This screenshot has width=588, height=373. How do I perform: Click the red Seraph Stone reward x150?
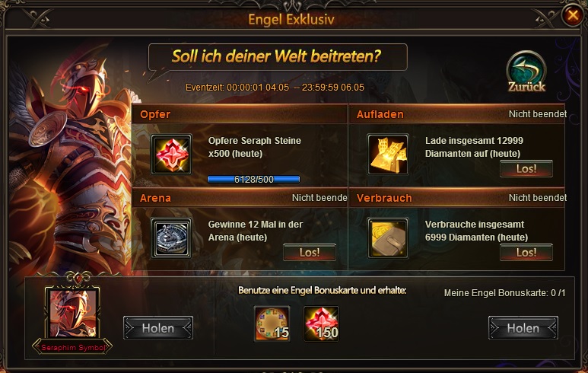click(x=321, y=324)
